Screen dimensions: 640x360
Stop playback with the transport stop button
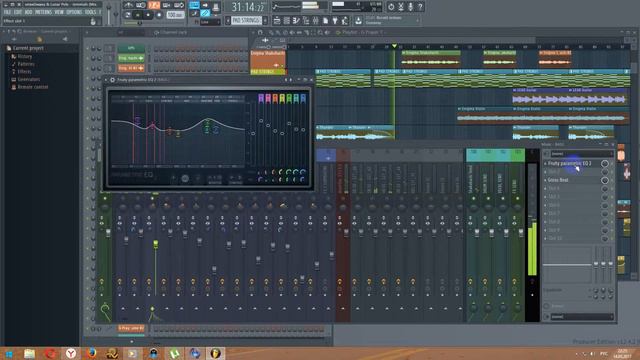click(x=148, y=15)
